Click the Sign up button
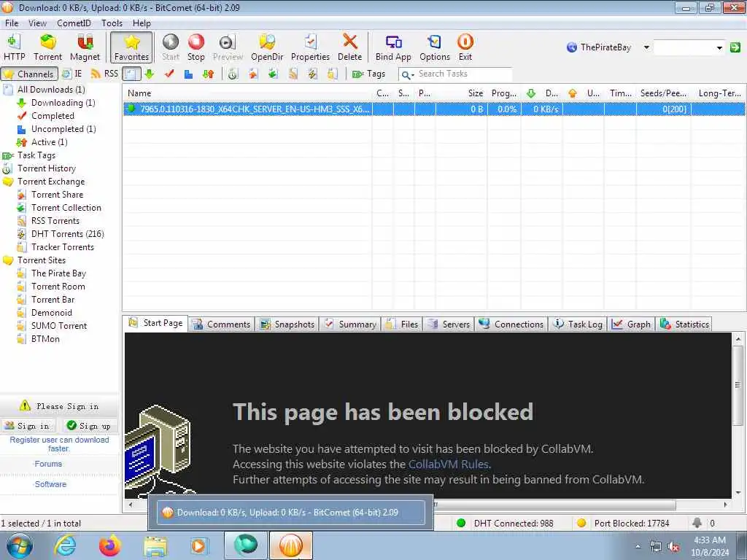The width and height of the screenshot is (747, 560). tap(90, 426)
